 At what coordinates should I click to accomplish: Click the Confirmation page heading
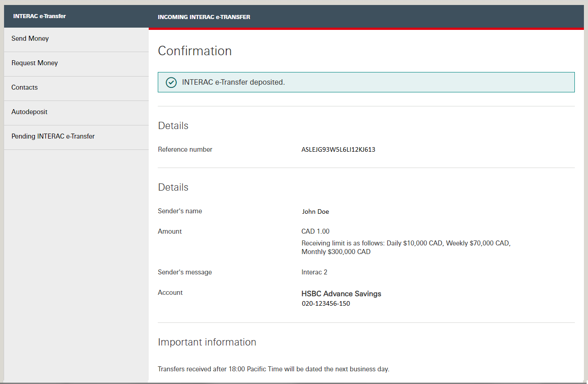pyautogui.click(x=195, y=51)
